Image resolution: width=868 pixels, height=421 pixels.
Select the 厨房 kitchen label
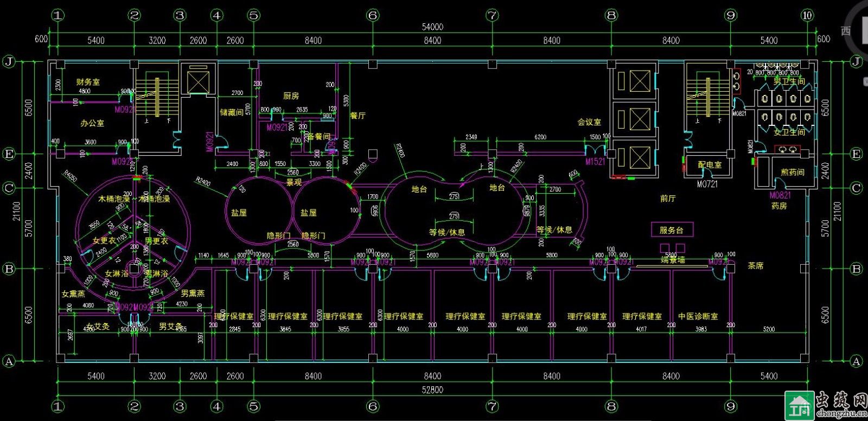(291, 96)
